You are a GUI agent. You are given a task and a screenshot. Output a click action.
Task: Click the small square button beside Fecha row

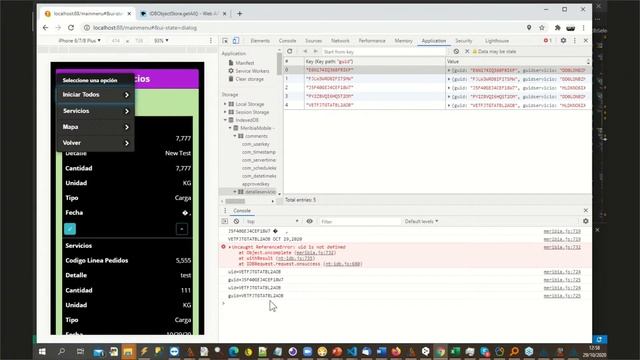(x=182, y=229)
